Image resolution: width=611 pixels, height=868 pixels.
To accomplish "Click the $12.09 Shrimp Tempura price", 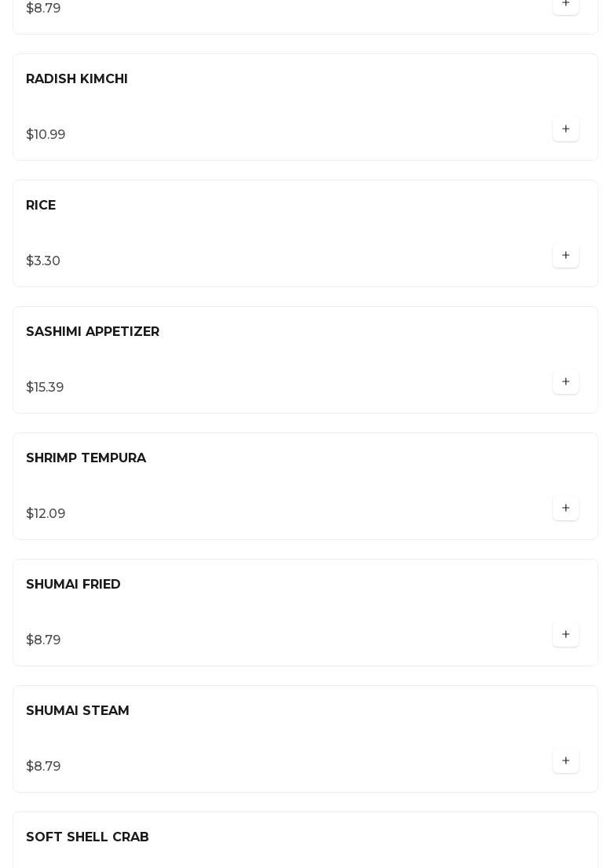I will [x=46, y=514].
